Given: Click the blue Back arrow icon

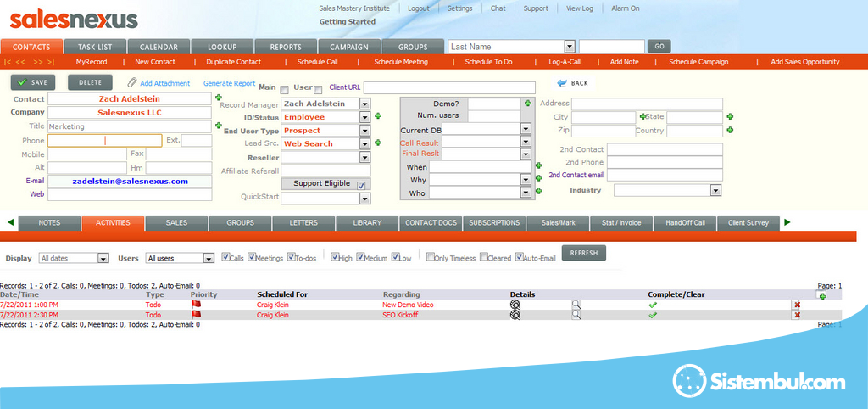Looking at the screenshot, I should tap(563, 82).
